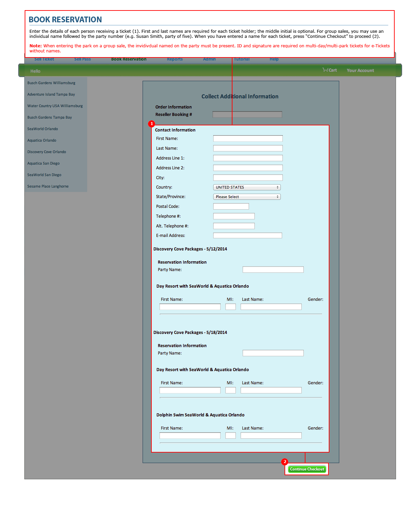Screen dimensions: 420x507
Task: Select Busch Gardens Williamsburg in sidebar
Action: click(x=51, y=83)
